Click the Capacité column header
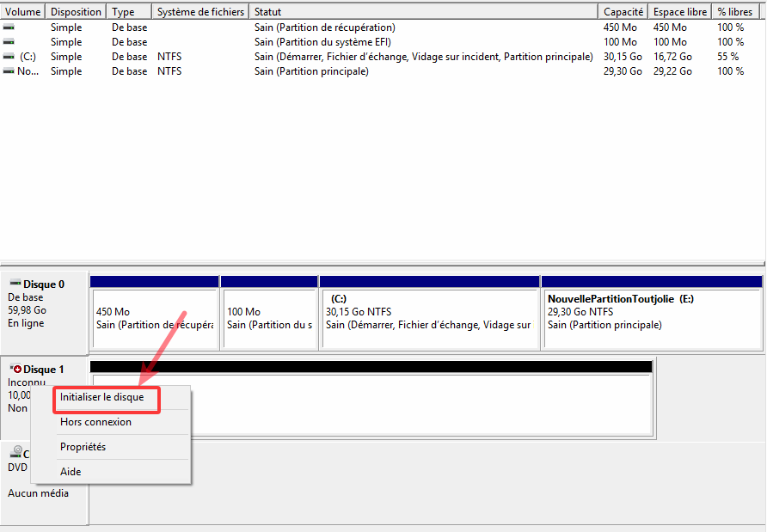This screenshot has width=767, height=532. pos(623,12)
